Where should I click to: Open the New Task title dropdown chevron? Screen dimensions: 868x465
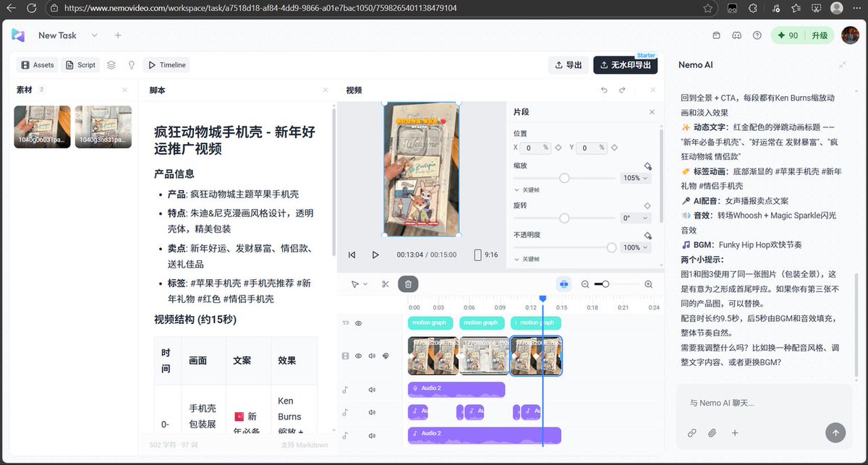94,35
